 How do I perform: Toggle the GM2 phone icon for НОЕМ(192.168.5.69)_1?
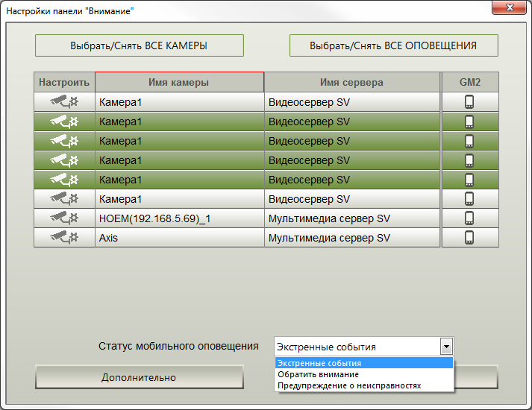tap(469, 218)
